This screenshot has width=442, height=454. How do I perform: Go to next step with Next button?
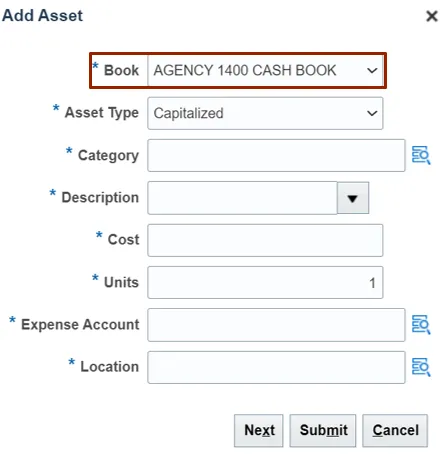pyautogui.click(x=259, y=431)
